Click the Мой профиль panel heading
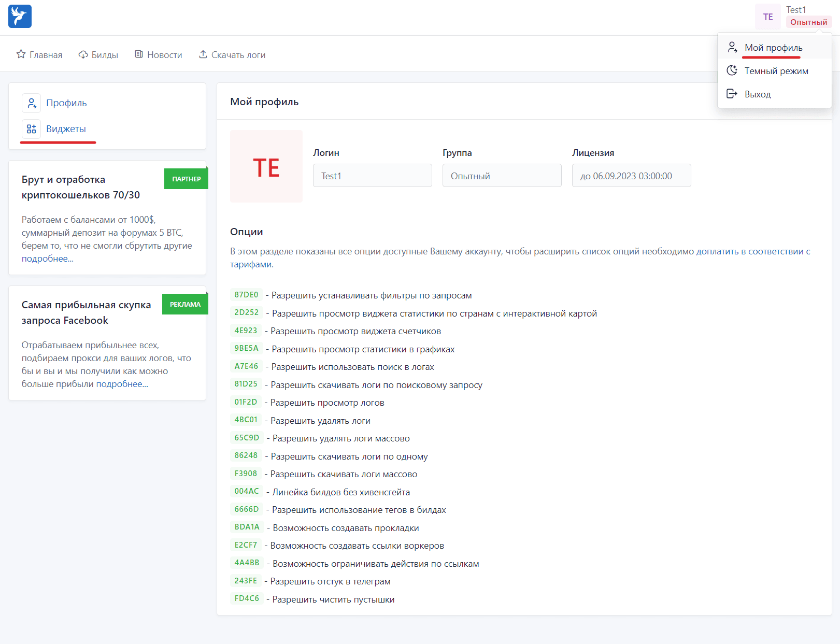 click(x=264, y=102)
